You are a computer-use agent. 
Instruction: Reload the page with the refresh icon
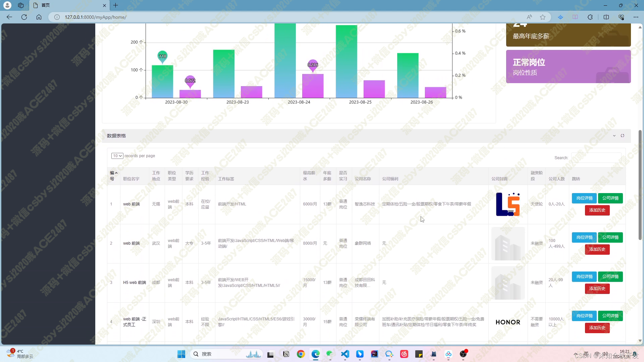click(24, 17)
